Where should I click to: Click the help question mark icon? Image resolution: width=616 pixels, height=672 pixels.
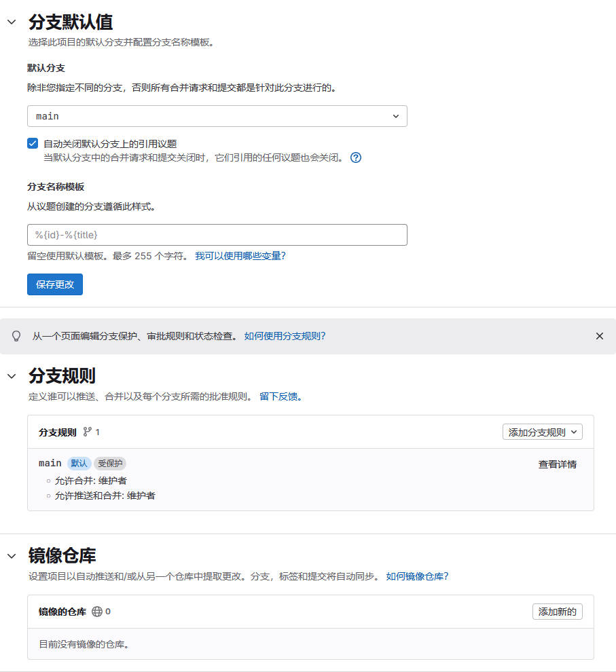click(355, 157)
